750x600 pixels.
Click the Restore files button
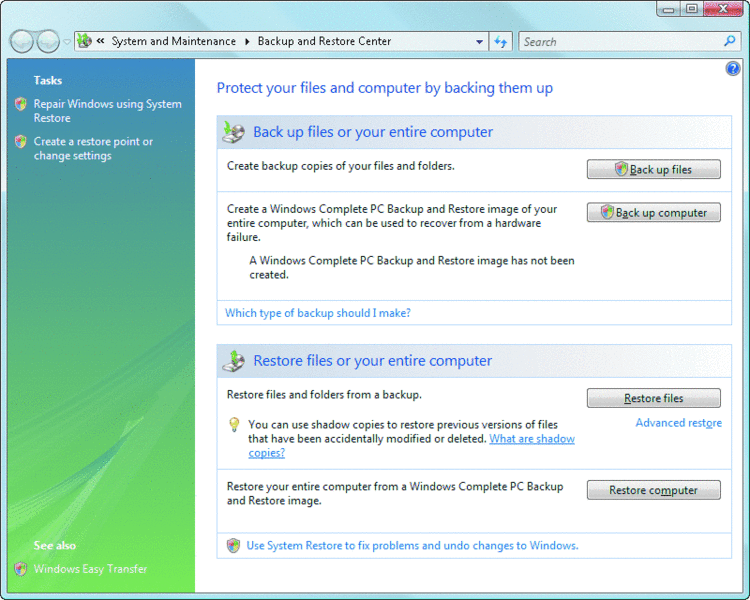(653, 398)
